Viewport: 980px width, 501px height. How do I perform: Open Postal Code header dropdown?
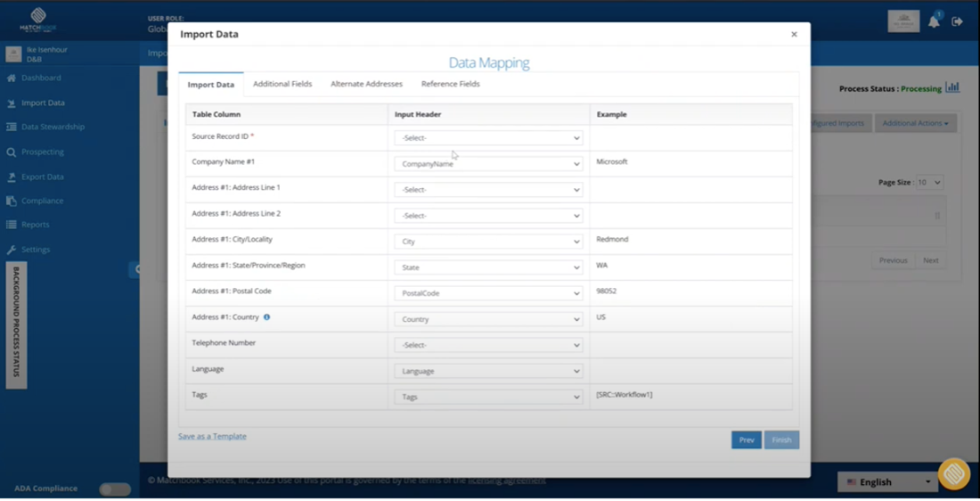pyautogui.click(x=489, y=293)
